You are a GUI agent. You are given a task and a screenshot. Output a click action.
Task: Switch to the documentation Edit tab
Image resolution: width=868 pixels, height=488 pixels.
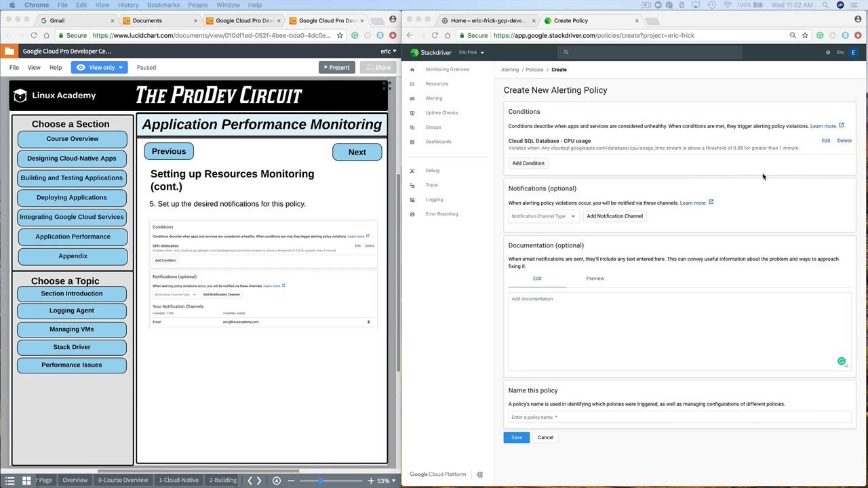pos(537,279)
